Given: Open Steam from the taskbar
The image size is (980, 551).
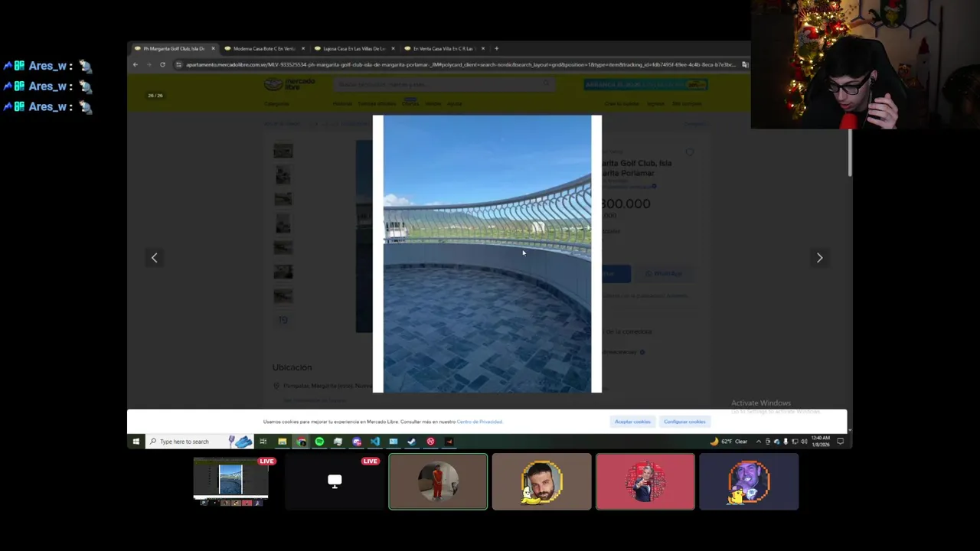Looking at the screenshot, I should pyautogui.click(x=412, y=442).
